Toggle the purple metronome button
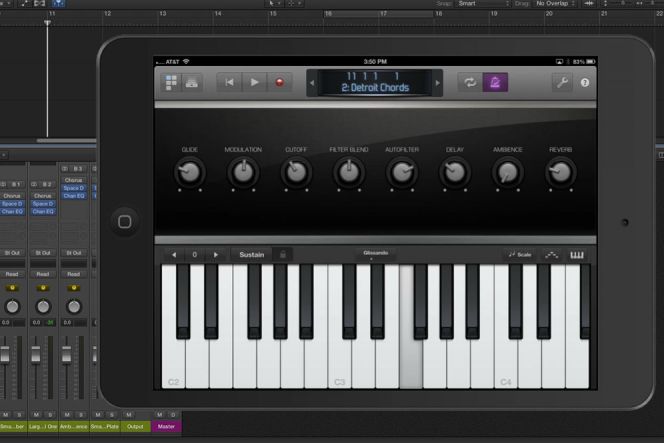664x443 pixels. (x=495, y=83)
